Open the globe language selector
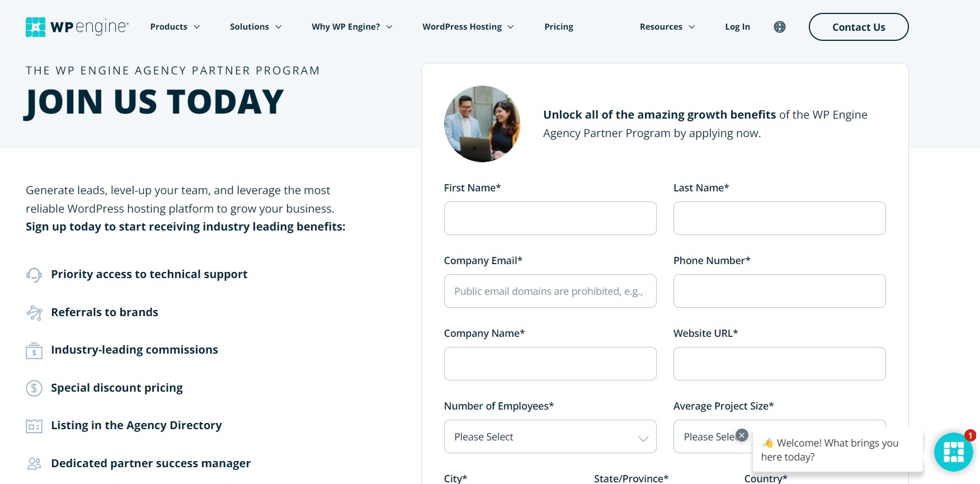Image resolution: width=980 pixels, height=484 pixels. [780, 27]
